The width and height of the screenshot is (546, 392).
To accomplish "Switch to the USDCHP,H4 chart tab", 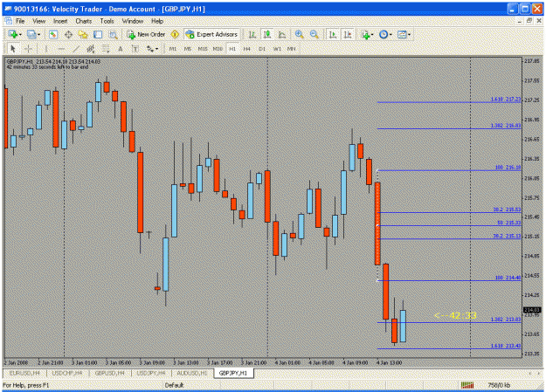I will point(67,373).
